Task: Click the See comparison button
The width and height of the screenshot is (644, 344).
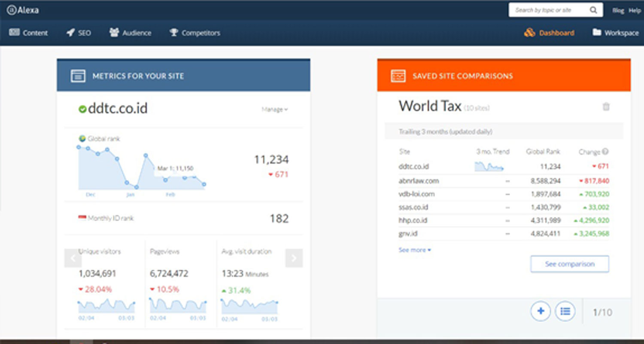Action: click(x=569, y=264)
